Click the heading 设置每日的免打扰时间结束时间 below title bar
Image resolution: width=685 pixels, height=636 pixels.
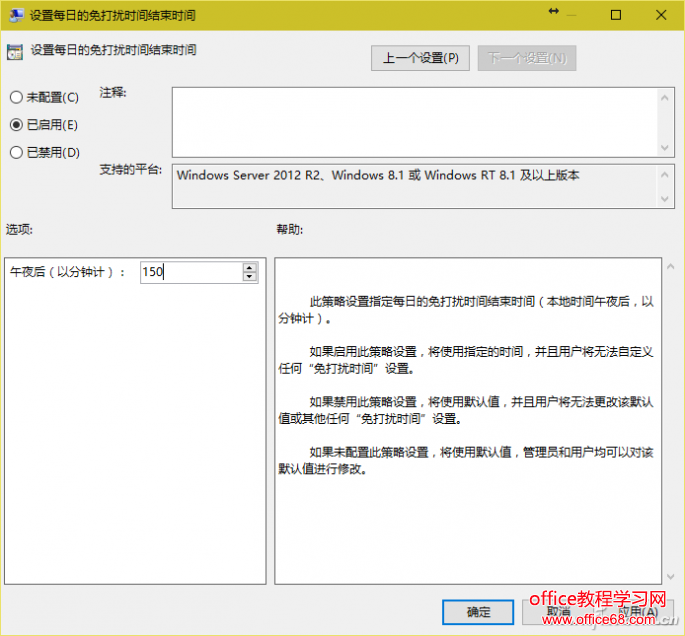113,50
